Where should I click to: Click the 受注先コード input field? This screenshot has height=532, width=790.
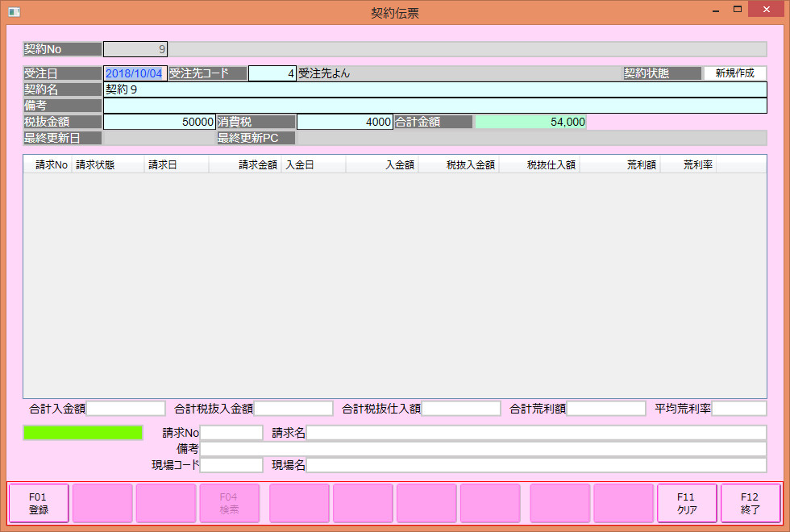(272, 73)
